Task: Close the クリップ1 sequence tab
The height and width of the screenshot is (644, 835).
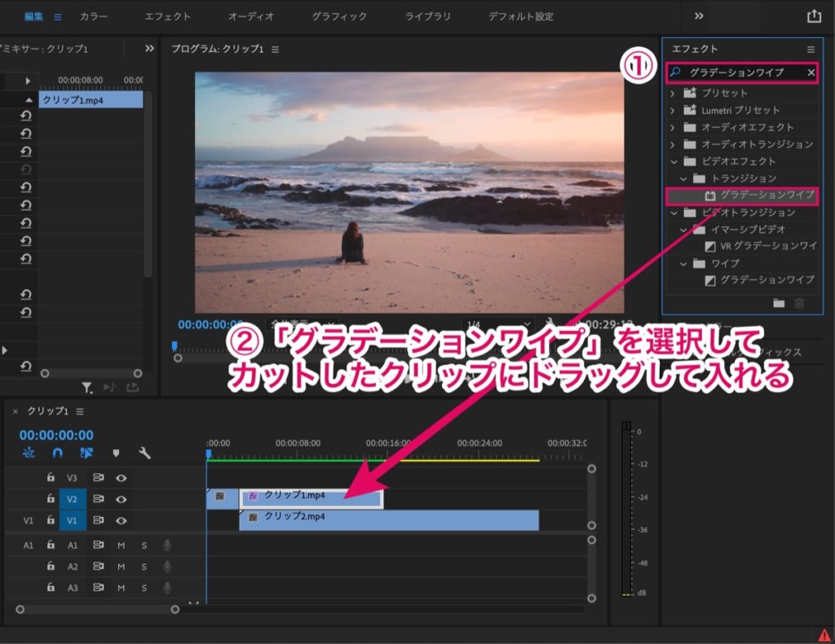Action: pyautogui.click(x=15, y=412)
